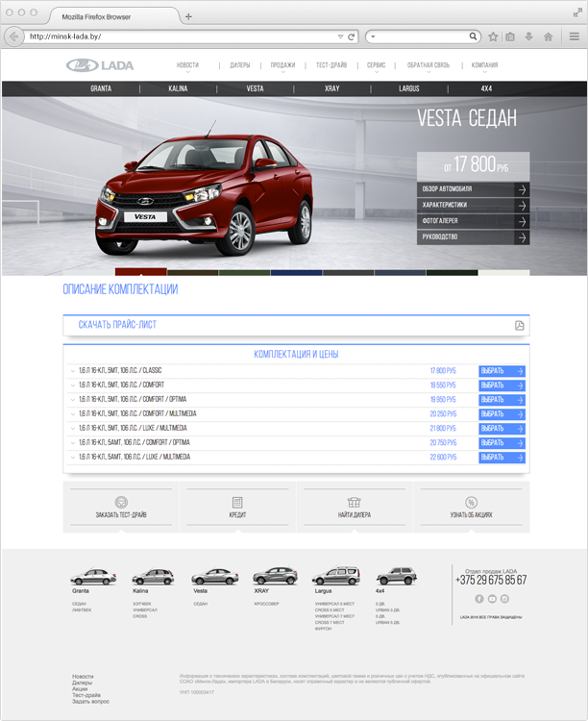Click the XRAY car thumbnail in footer

(x=275, y=576)
